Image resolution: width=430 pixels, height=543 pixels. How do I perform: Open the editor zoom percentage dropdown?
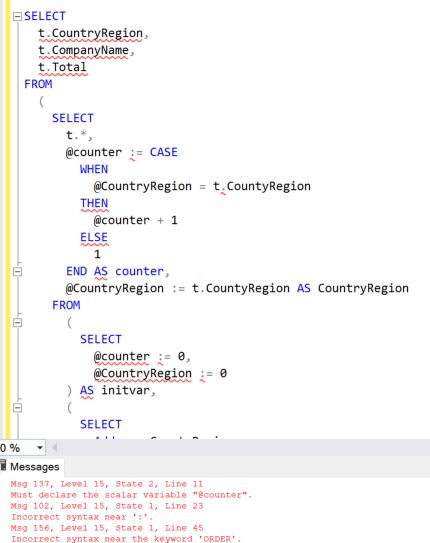click(x=40, y=448)
